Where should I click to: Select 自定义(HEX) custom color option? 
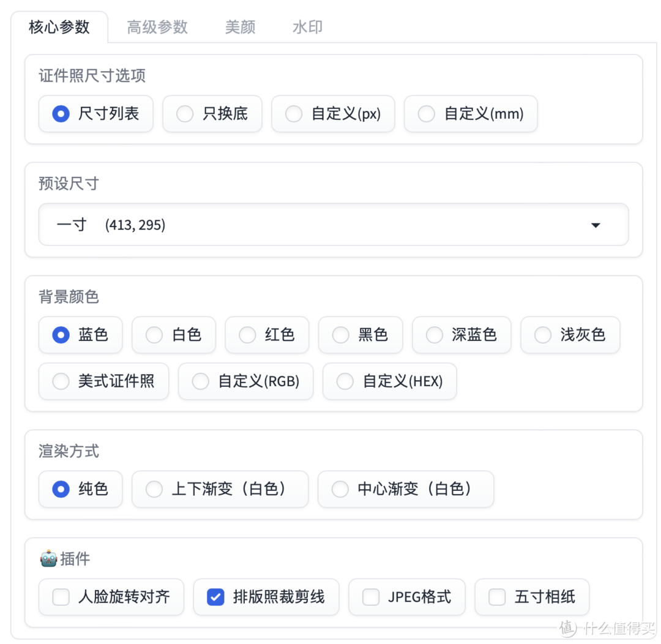[389, 381]
